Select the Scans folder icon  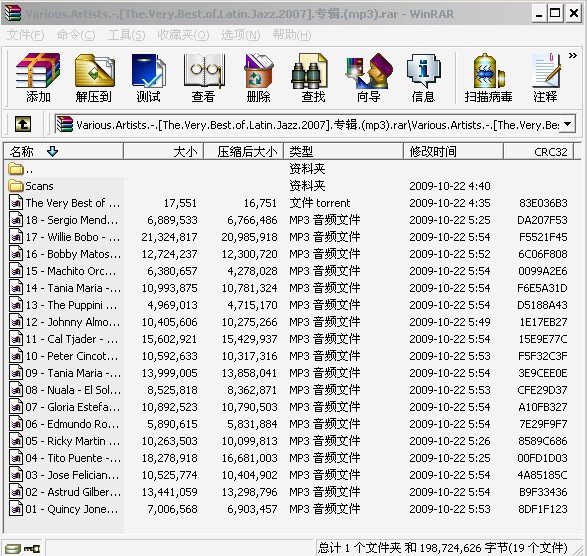point(16,186)
